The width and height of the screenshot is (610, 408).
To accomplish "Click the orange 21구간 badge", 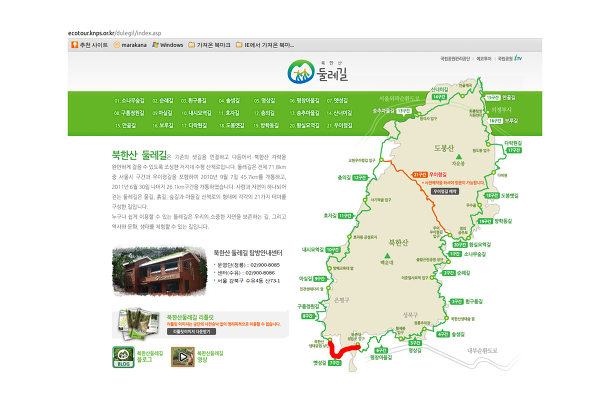I will click(x=420, y=175).
